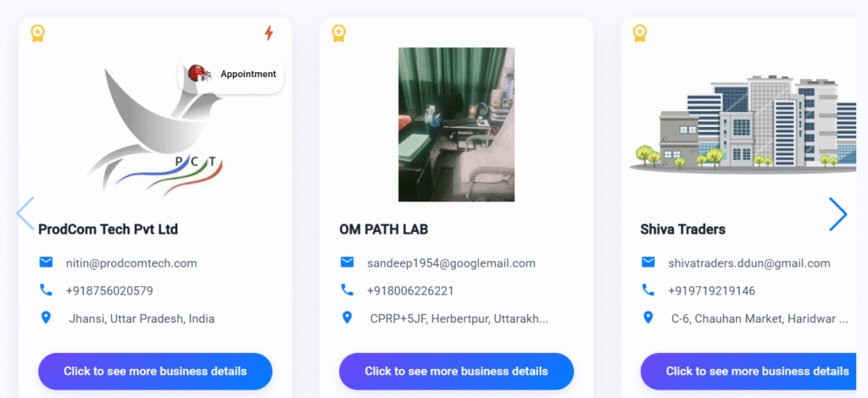
Task: Click the award badge icon on ProdCom Tech card
Action: pos(37,33)
